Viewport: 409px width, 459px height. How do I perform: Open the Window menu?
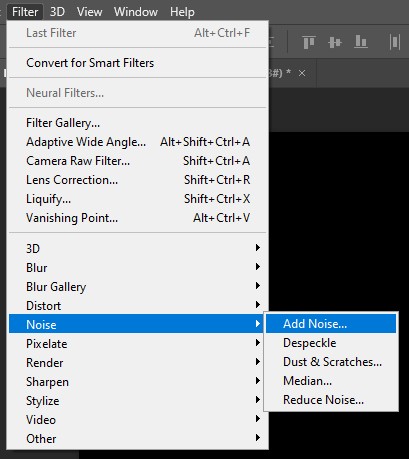(136, 12)
